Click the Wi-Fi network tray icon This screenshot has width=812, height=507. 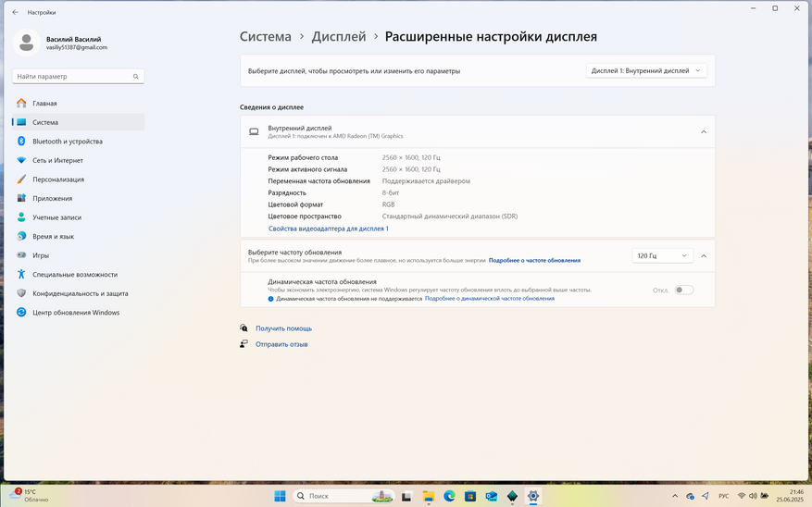click(x=742, y=496)
